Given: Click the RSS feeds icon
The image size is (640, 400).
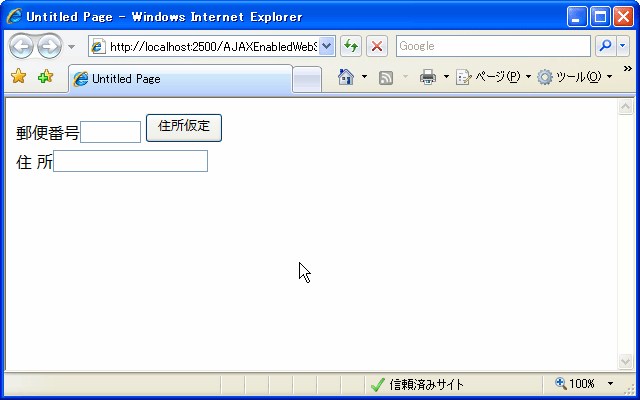Looking at the screenshot, I should point(386,78).
